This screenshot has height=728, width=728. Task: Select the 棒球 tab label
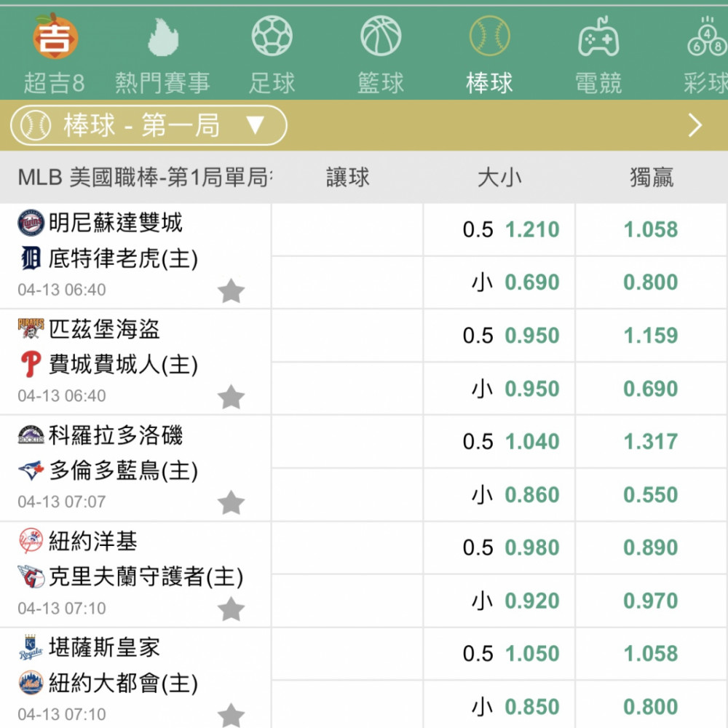coord(489,84)
